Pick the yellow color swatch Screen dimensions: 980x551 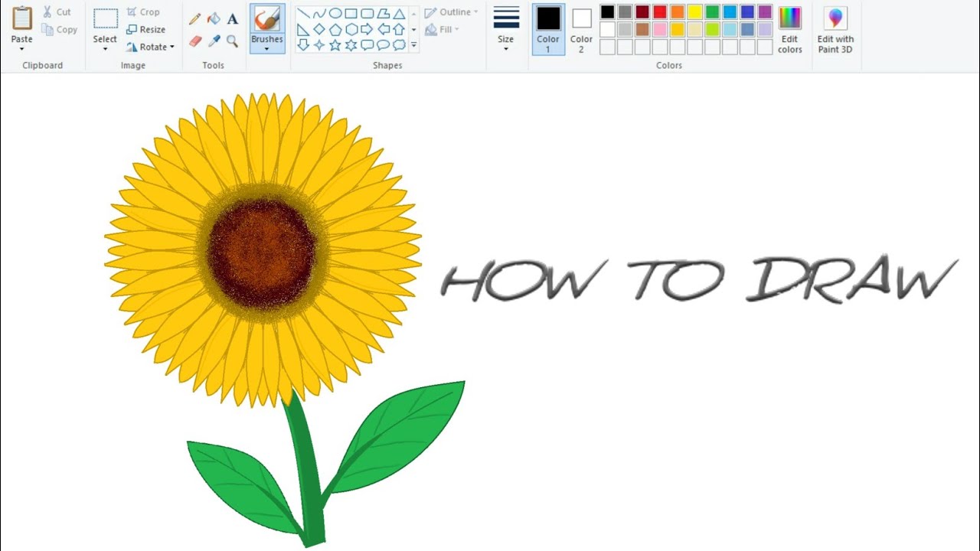pyautogui.click(x=695, y=11)
